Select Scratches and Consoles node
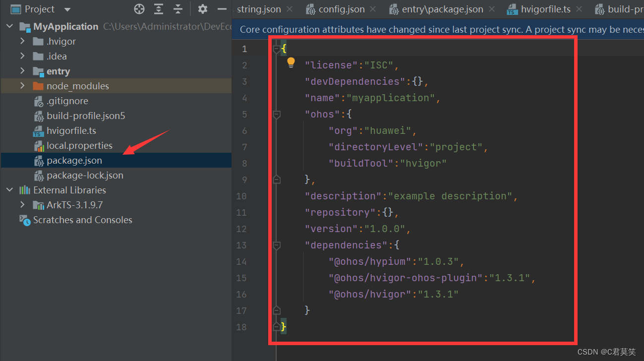Viewport: 644px width, 361px height. 83,220
